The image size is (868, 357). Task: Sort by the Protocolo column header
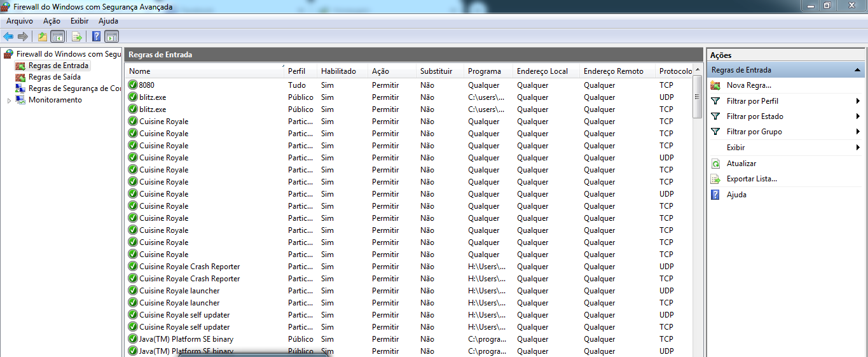[675, 71]
